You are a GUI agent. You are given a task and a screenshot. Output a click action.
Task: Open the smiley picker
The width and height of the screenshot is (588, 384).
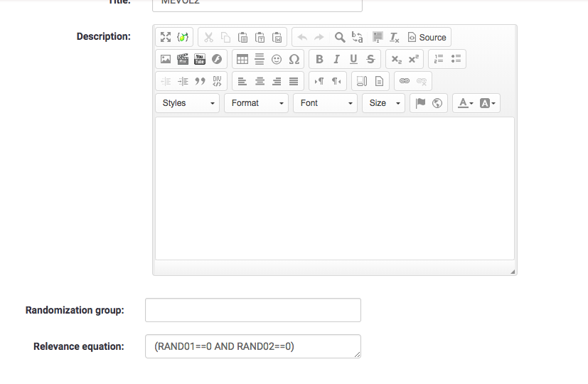pos(277,59)
